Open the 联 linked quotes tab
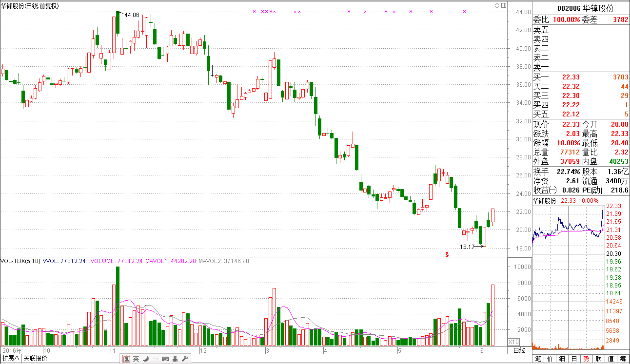 [598, 359]
